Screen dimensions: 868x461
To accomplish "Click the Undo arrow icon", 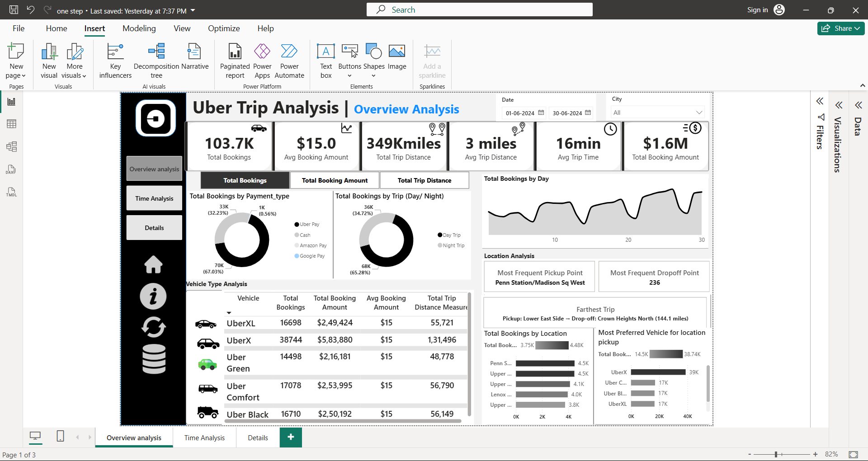I will pos(31,9).
